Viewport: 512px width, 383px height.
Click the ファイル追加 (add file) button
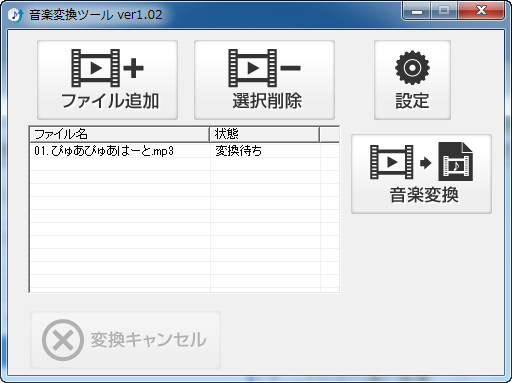107,80
